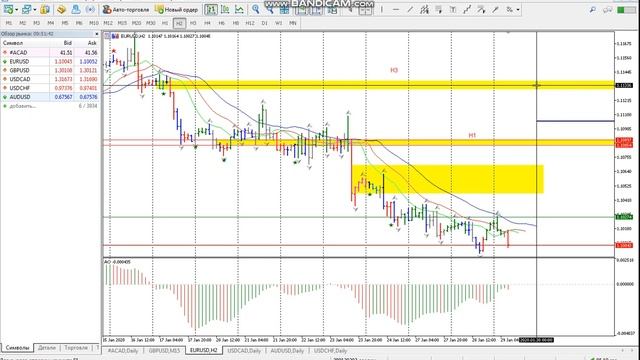Close the Market Watch panel
The width and height of the screenshot is (640, 360).
point(97,34)
